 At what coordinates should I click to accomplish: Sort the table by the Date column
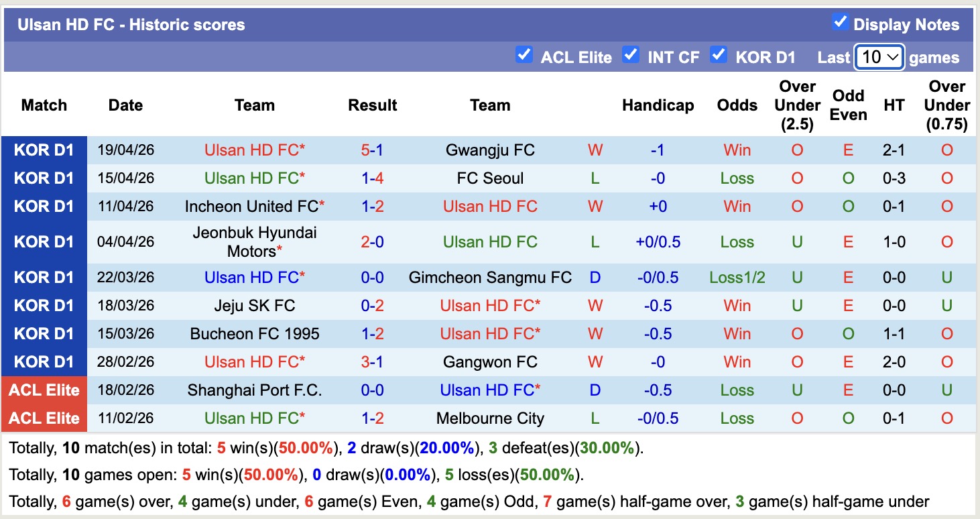[x=125, y=105]
